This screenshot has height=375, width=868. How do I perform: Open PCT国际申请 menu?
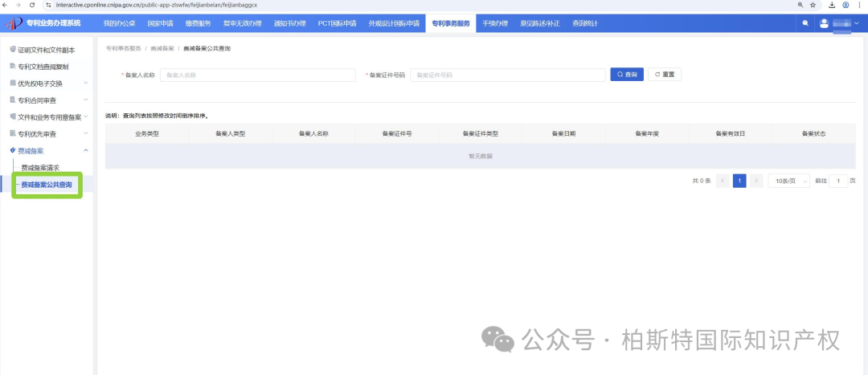pos(337,24)
